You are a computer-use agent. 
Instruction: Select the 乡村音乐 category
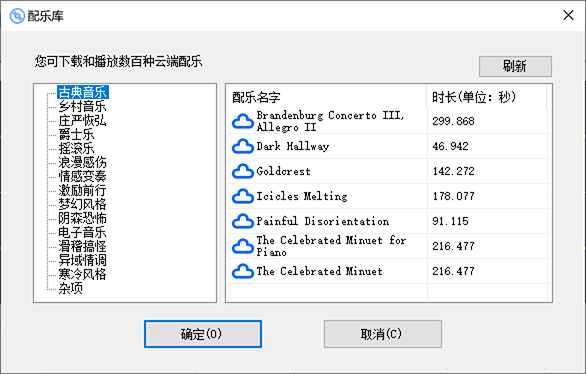point(82,106)
